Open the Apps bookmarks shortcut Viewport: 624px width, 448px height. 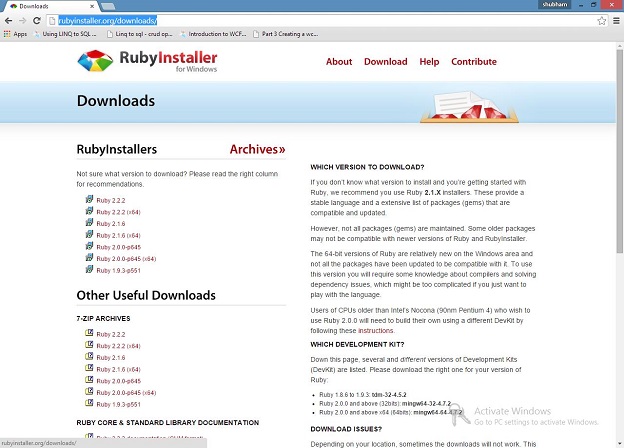pyautogui.click(x=15, y=34)
